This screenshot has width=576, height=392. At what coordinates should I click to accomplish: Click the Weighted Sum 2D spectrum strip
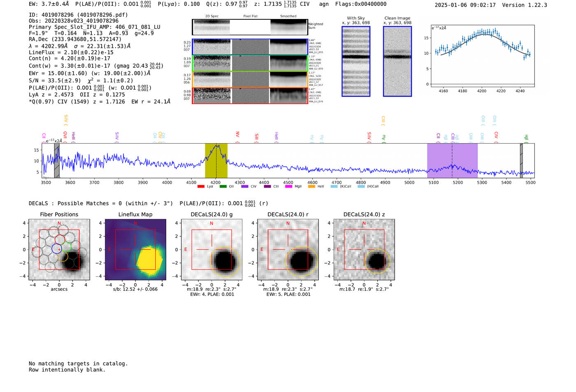[250, 27]
